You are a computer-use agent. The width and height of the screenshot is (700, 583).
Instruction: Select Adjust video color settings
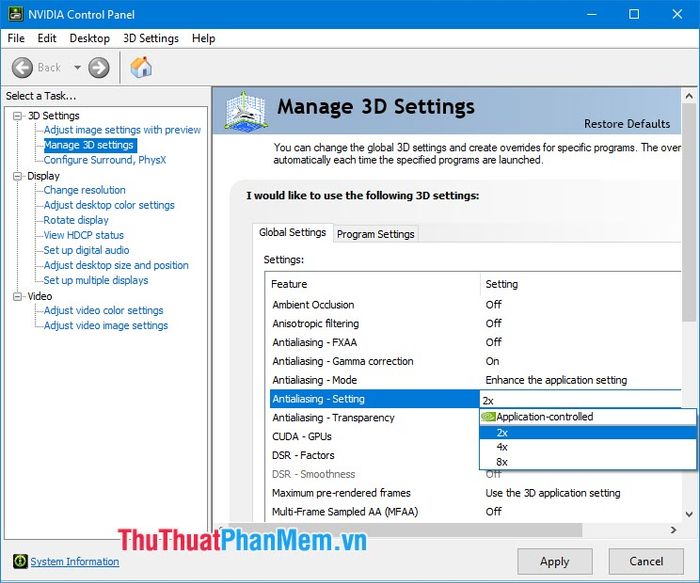pos(104,310)
